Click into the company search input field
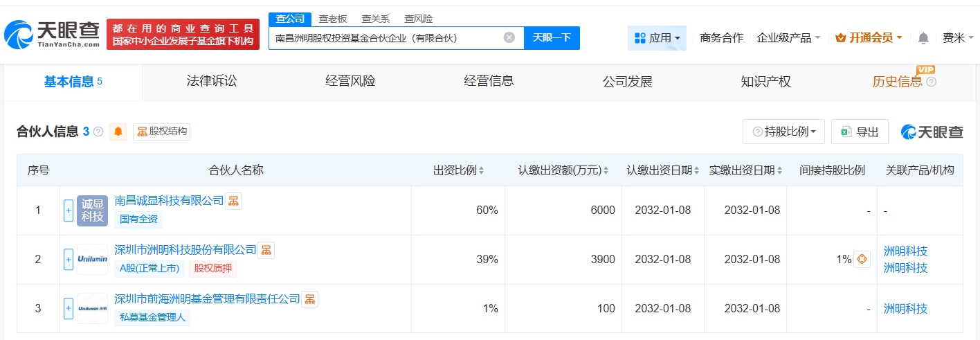Viewport: 980px width, 340px height. (x=384, y=38)
